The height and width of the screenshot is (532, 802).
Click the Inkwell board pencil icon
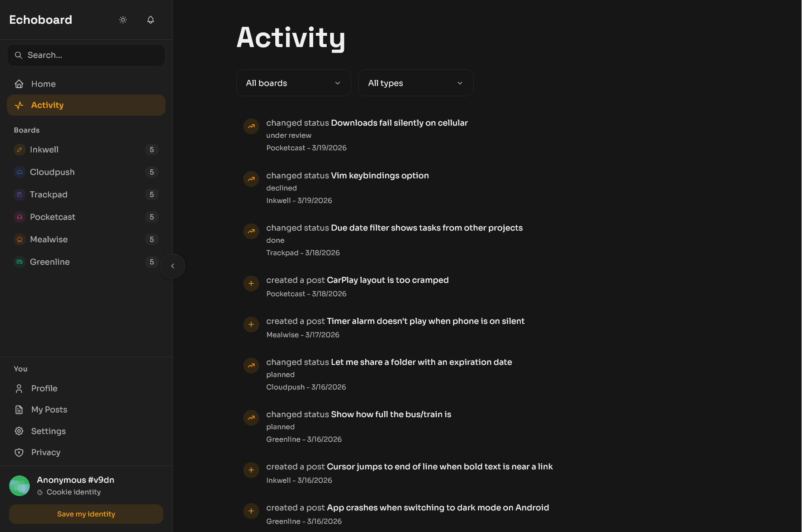pyautogui.click(x=19, y=150)
